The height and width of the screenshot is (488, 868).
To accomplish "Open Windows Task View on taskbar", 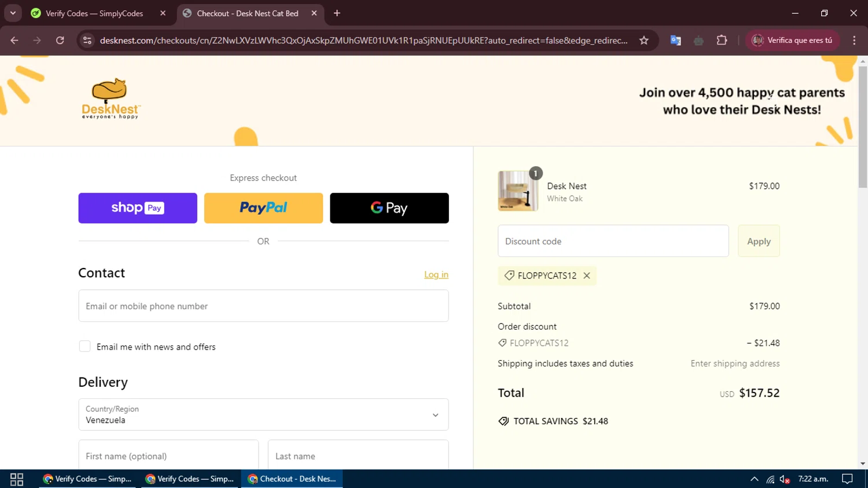I will [x=17, y=479].
